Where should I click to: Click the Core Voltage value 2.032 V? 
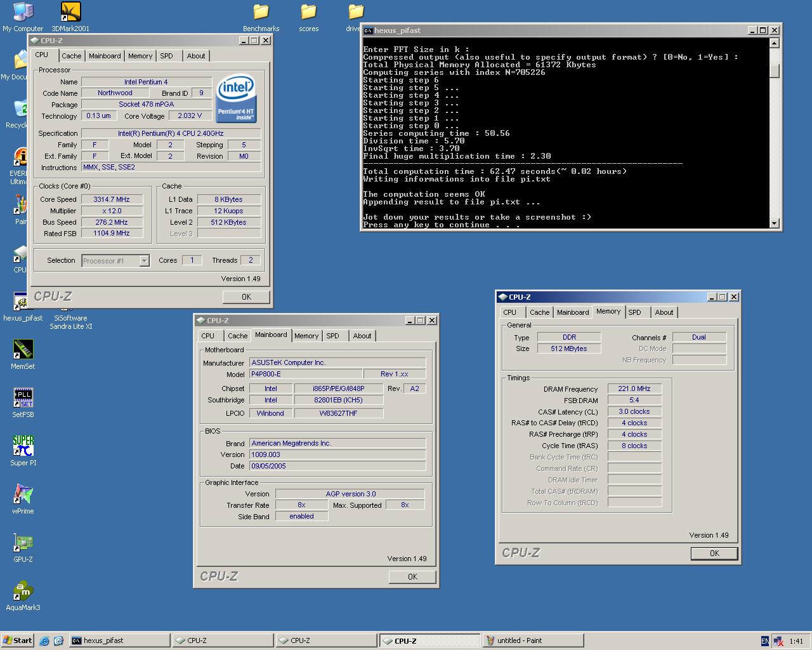[x=190, y=116]
